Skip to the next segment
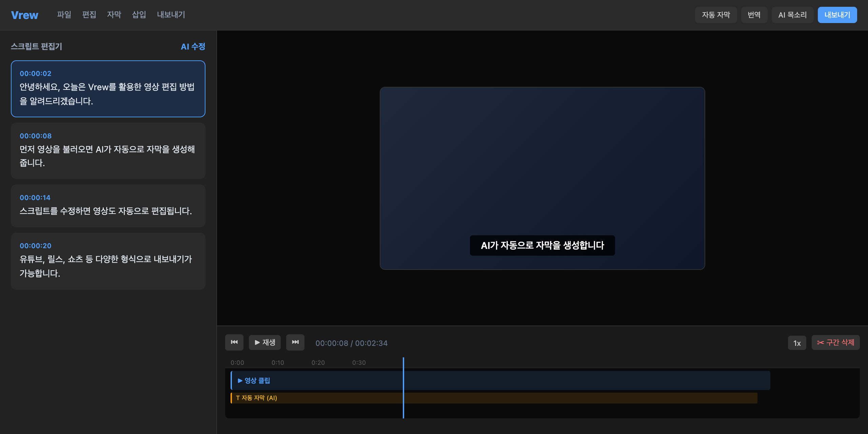The image size is (868, 434). pyautogui.click(x=295, y=342)
